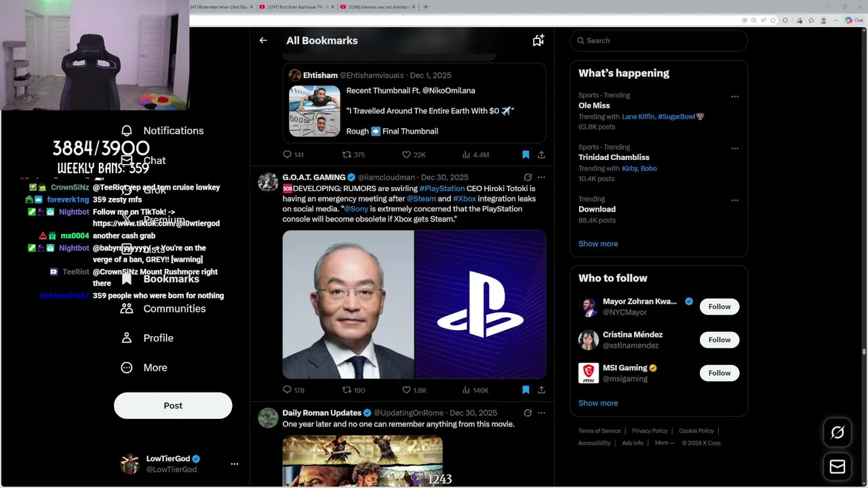Open Cookie Policy link

tap(696, 431)
